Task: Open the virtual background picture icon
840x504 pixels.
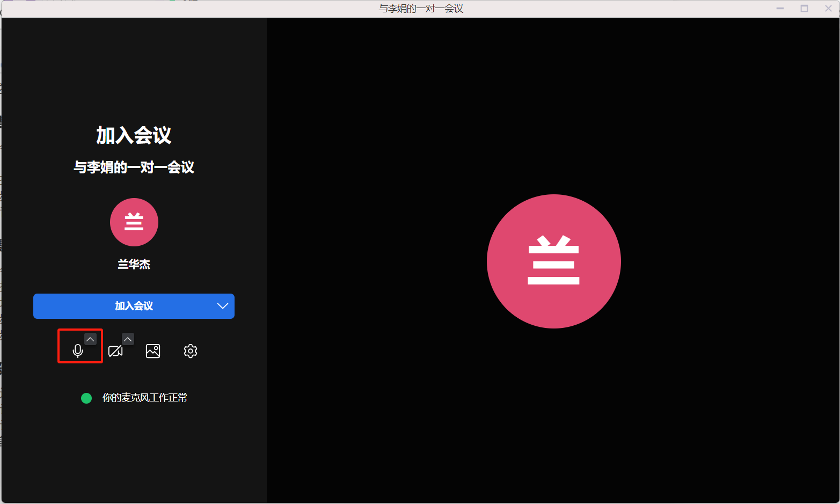Action: click(153, 351)
